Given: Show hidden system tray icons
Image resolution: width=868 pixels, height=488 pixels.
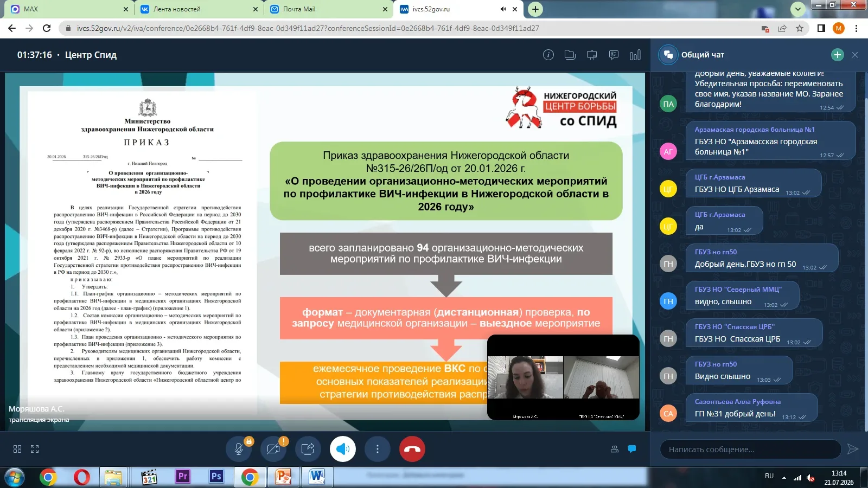Looking at the screenshot, I should click(x=784, y=477).
